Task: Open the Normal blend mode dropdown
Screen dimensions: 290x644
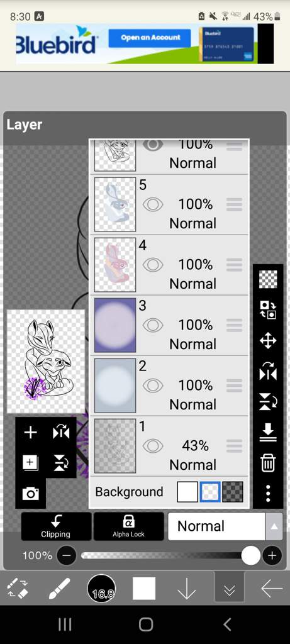Action: [x=225, y=526]
